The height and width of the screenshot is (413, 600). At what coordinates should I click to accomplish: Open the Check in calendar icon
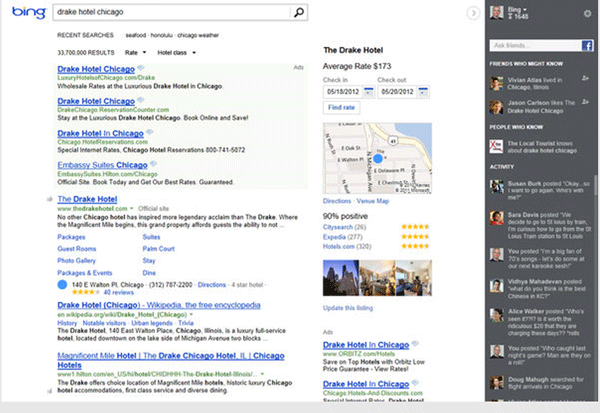pos(368,92)
